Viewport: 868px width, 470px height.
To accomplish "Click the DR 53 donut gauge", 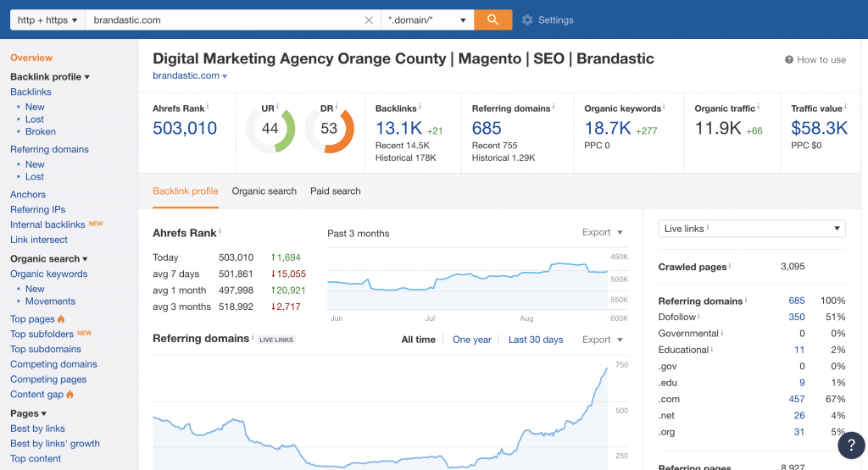I will [330, 129].
